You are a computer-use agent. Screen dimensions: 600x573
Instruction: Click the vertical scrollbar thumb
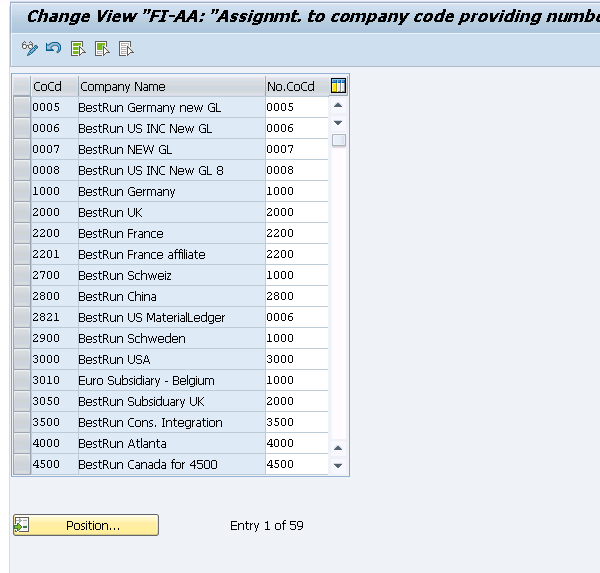click(x=339, y=140)
